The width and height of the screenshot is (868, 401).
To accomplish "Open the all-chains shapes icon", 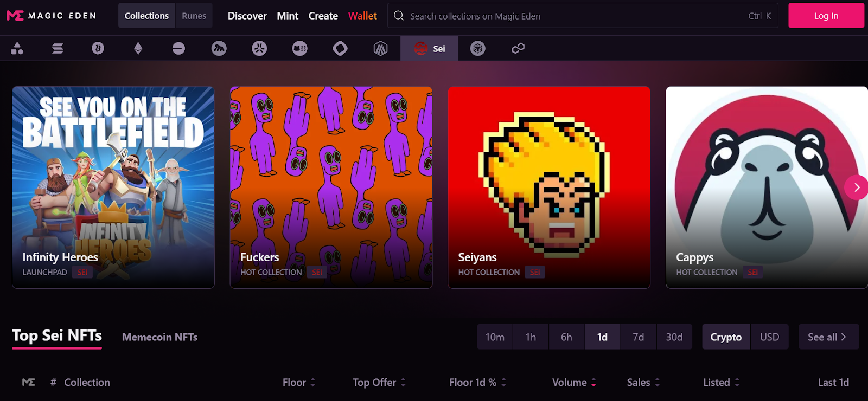I will [x=17, y=49].
